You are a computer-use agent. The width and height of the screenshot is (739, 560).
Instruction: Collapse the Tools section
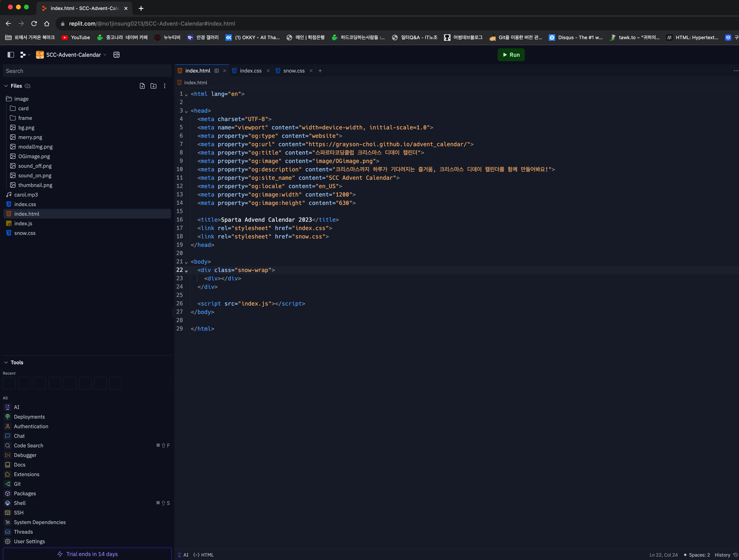[x=6, y=362]
